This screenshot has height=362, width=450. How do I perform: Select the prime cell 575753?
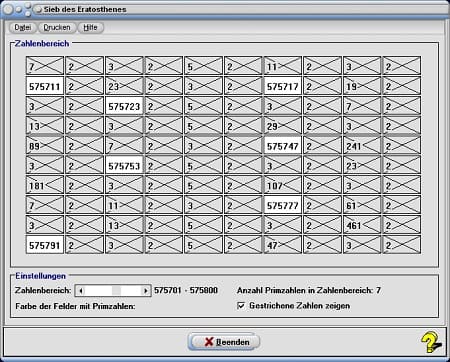tap(124, 166)
